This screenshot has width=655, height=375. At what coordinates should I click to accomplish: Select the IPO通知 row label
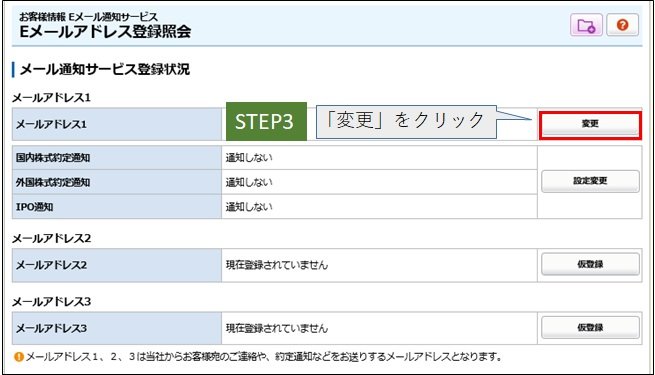pyautogui.click(x=34, y=207)
